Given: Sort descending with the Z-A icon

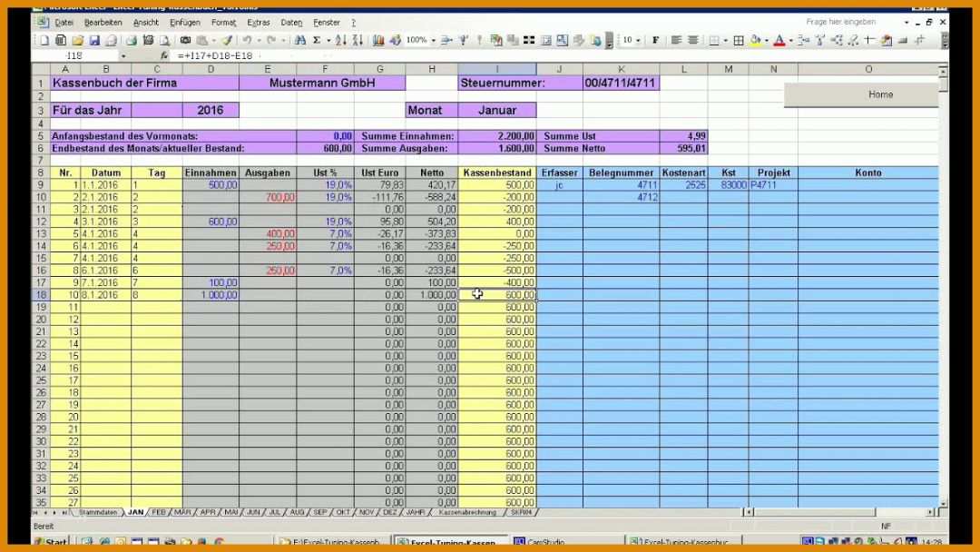Looking at the screenshot, I should coord(358,40).
